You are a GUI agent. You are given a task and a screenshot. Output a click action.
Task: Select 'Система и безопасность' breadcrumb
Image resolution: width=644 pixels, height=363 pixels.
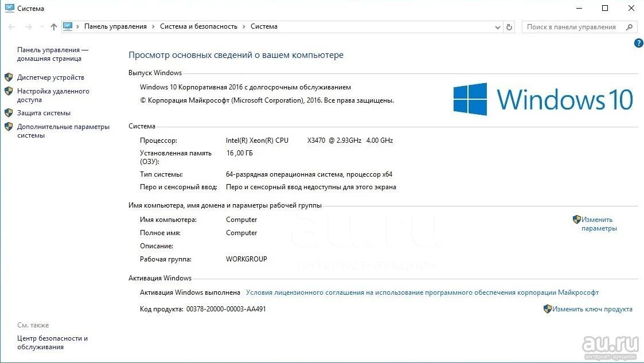tap(199, 26)
